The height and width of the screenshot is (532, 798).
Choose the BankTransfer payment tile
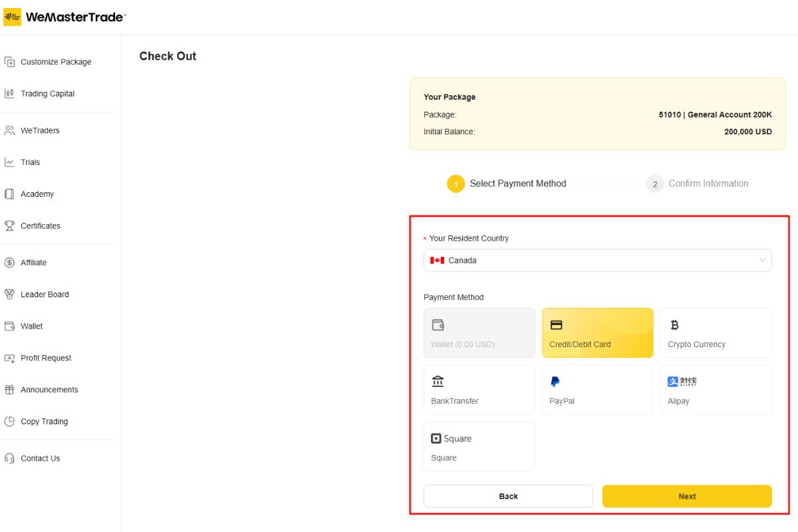coord(479,390)
